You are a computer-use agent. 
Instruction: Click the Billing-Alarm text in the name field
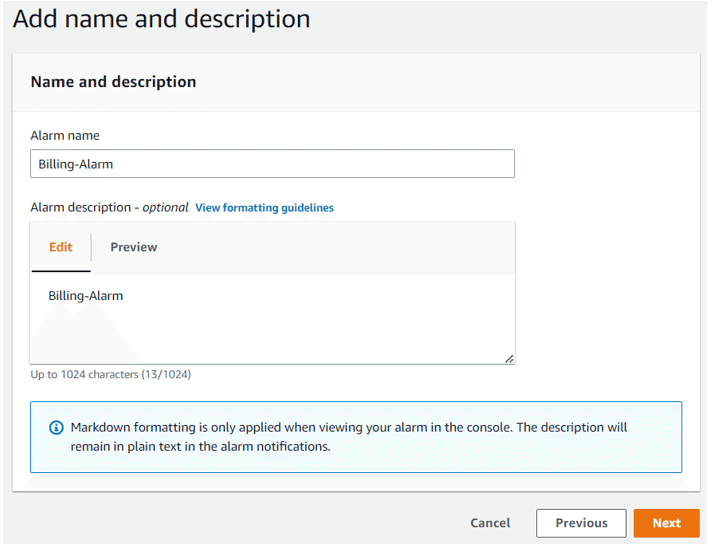[75, 164]
